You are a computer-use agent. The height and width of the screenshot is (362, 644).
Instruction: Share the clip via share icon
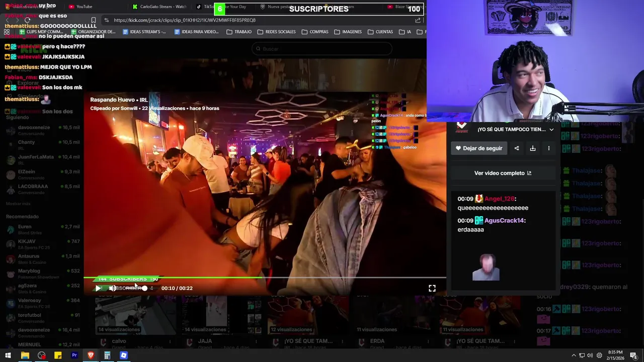(517, 148)
